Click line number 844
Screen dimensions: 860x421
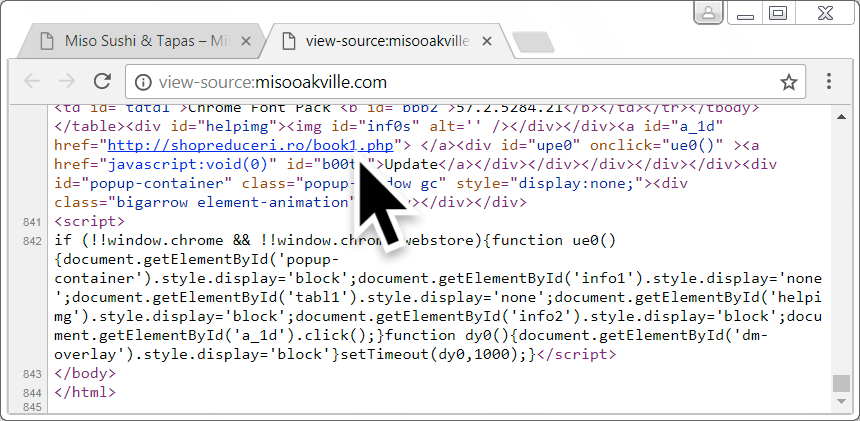pyautogui.click(x=32, y=393)
